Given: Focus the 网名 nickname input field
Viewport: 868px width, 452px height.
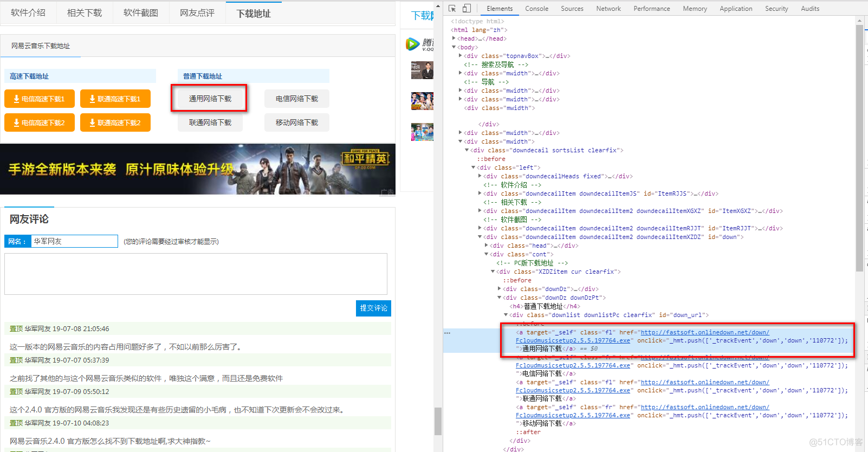Looking at the screenshot, I should [x=74, y=241].
